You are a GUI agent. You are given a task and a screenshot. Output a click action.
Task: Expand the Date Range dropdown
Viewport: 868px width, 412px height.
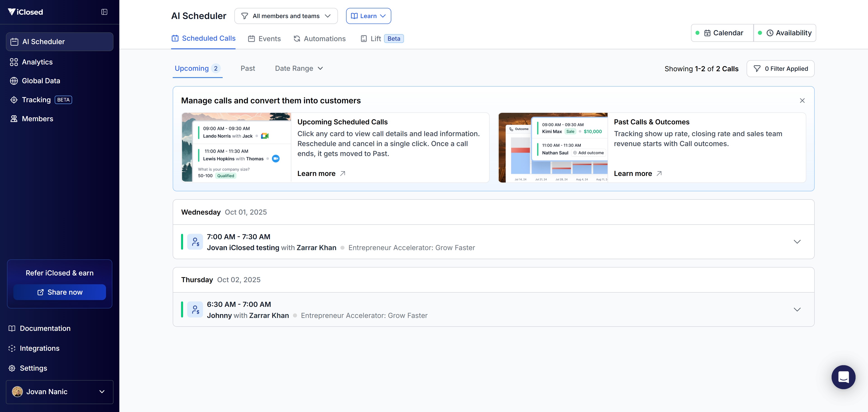coord(299,69)
